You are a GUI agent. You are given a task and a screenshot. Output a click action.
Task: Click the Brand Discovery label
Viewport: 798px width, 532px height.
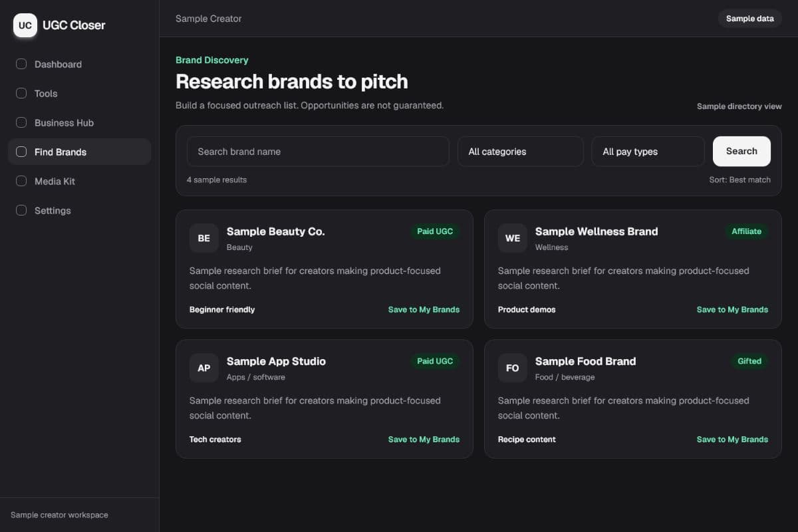point(212,60)
